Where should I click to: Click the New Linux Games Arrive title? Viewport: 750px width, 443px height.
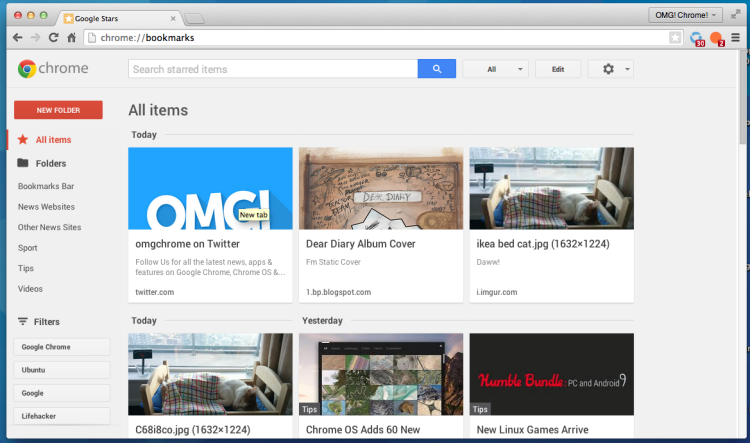click(532, 430)
